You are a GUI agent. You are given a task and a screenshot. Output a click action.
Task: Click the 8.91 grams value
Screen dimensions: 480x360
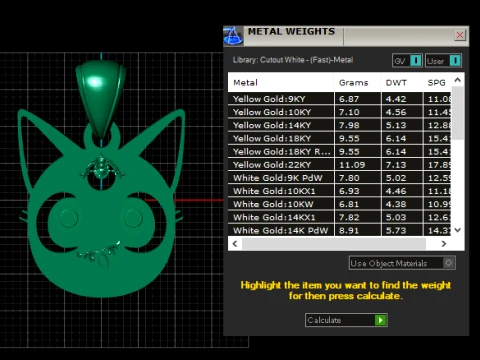click(x=349, y=230)
